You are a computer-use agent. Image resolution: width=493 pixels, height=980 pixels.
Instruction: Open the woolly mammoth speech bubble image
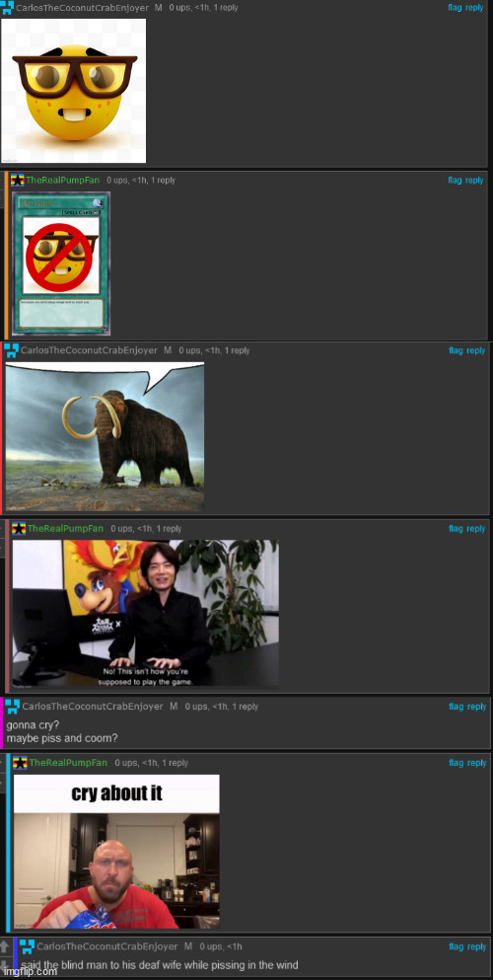point(105,436)
